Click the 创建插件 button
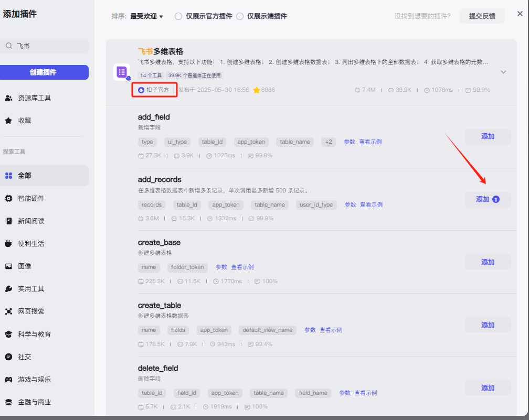 click(44, 72)
